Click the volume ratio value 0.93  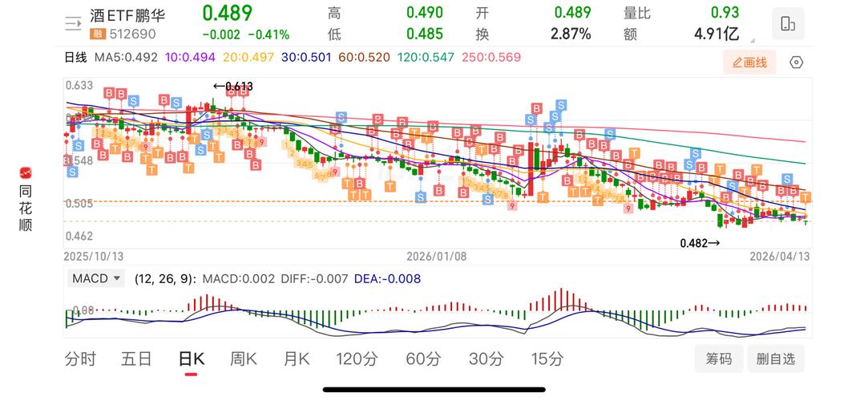tap(725, 13)
